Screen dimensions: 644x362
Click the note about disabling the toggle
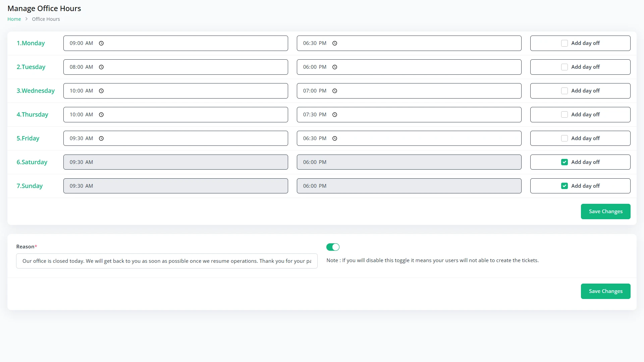pyautogui.click(x=432, y=260)
